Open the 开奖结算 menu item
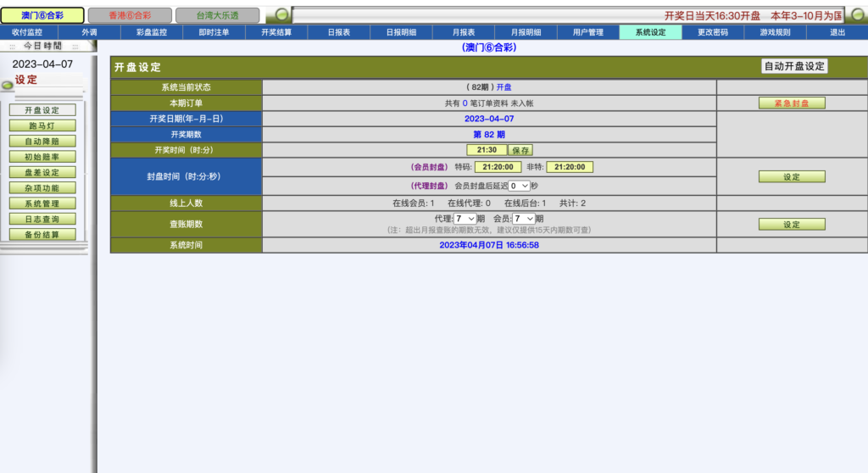The image size is (868, 473). coord(275,32)
